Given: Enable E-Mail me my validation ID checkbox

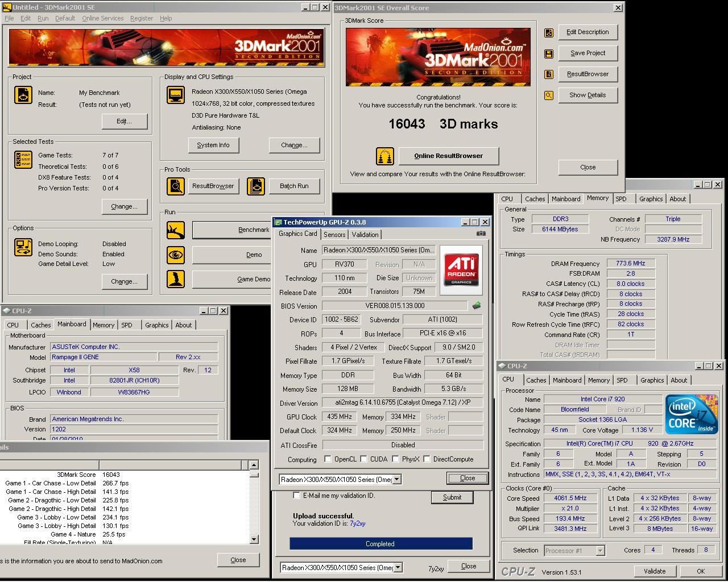Looking at the screenshot, I should pyautogui.click(x=296, y=496).
